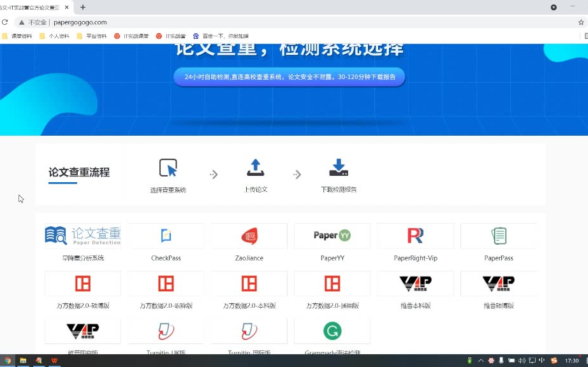
Task: Open the 万方数据2.0-本科版 option
Action: coord(249,283)
